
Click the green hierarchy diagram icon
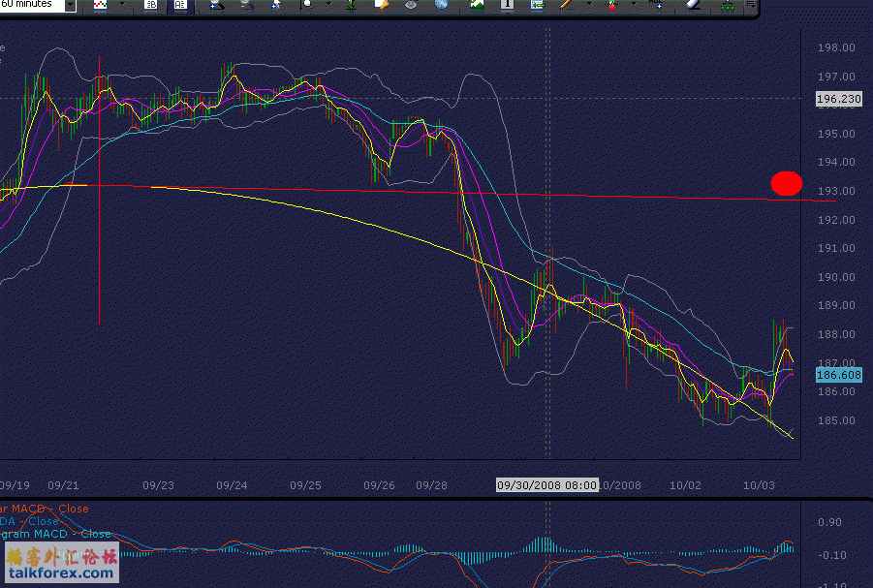coord(727,5)
